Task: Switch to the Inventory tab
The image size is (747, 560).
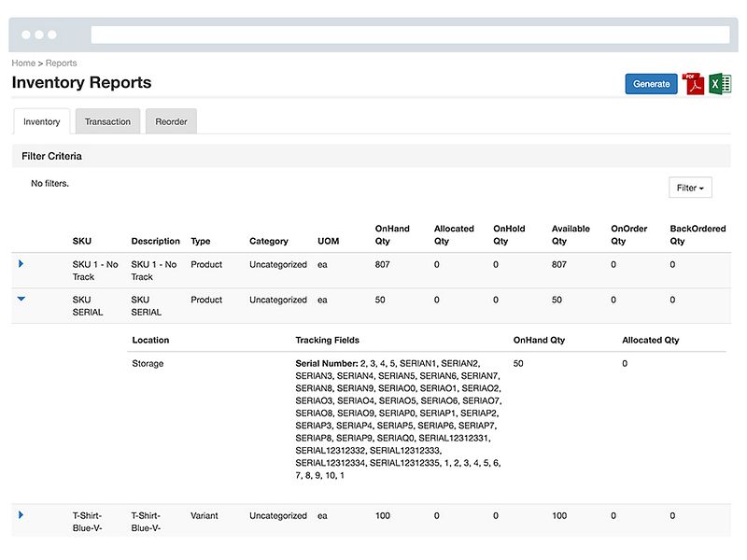Action: 42,121
